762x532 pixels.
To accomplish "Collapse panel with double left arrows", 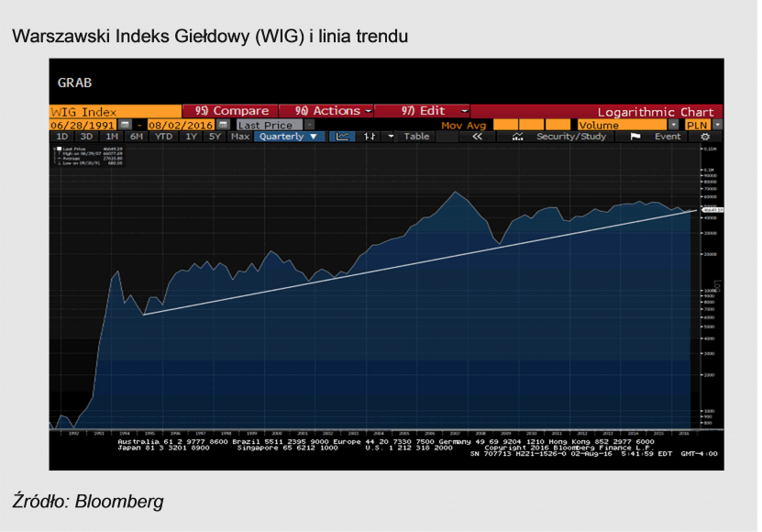I will click(x=477, y=137).
